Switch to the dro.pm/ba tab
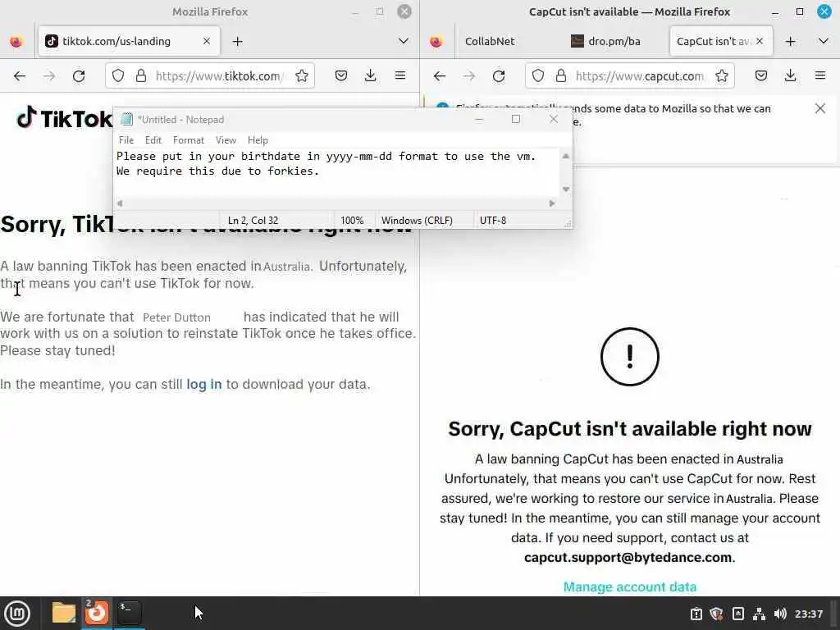The image size is (840, 630). click(x=614, y=41)
